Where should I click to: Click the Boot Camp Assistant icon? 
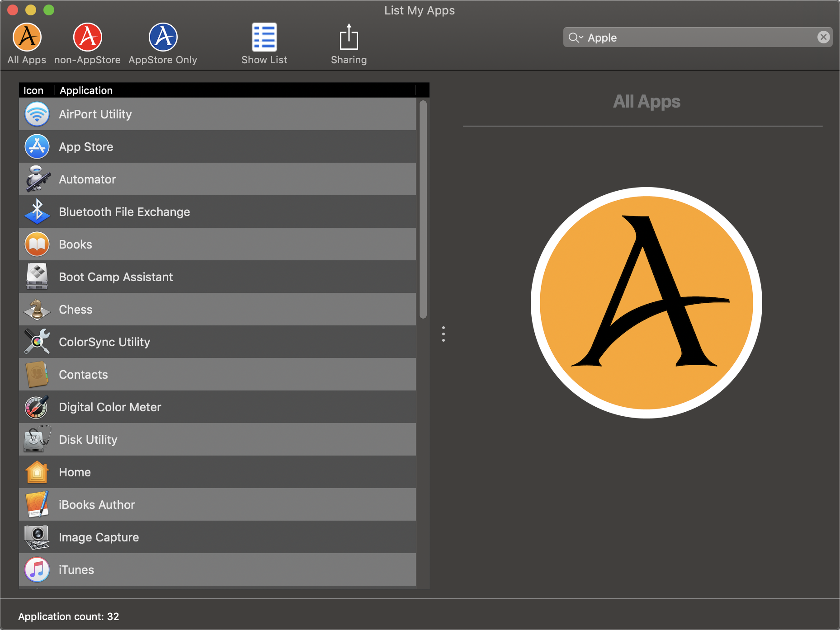tap(37, 277)
